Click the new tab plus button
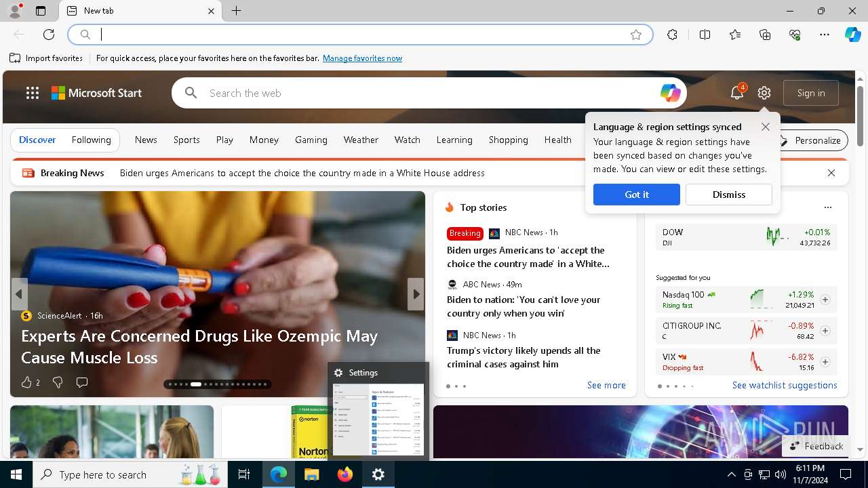 [236, 11]
